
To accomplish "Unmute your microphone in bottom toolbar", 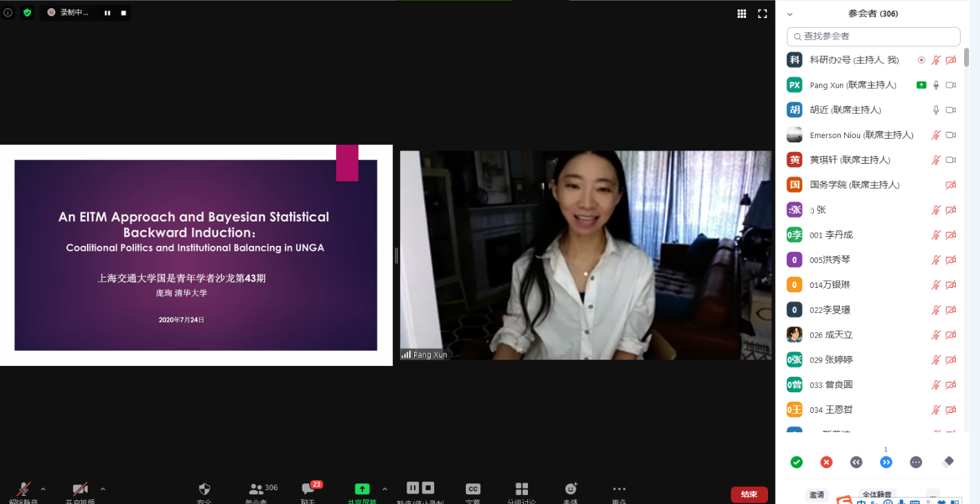I will pyautogui.click(x=23, y=490).
